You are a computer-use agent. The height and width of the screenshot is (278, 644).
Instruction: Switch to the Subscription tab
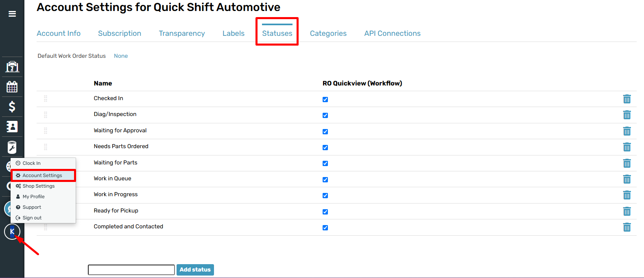(120, 33)
